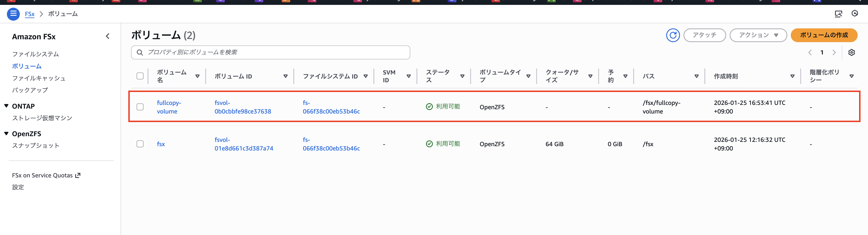This screenshot has width=868, height=235.
Task: Open volume ID fsvol-01e8d661c3d387a74
Action: pyautogui.click(x=244, y=144)
